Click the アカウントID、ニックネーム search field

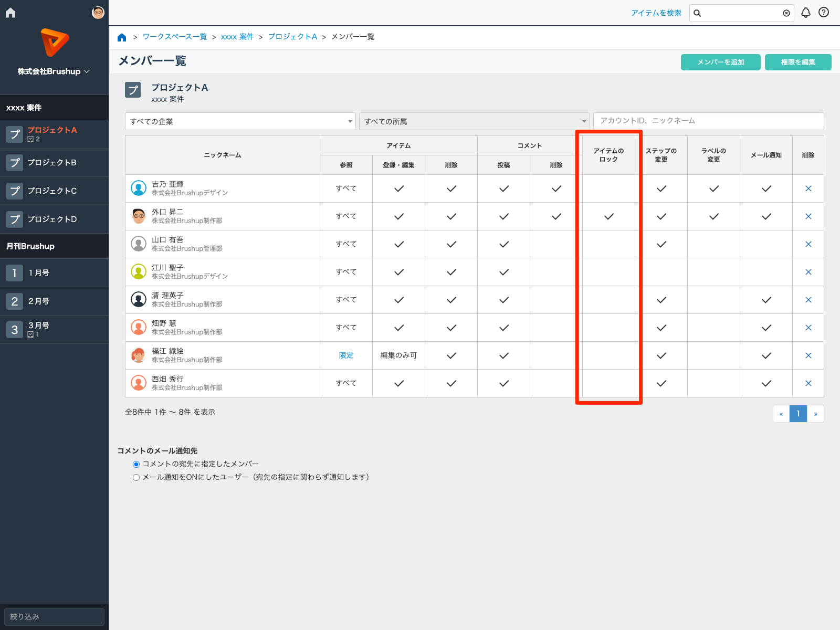pos(708,121)
